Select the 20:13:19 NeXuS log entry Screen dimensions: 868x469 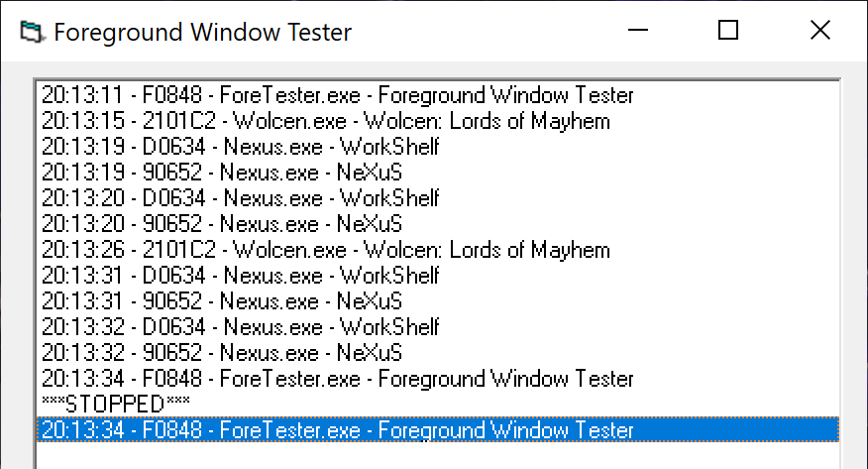tap(222, 174)
